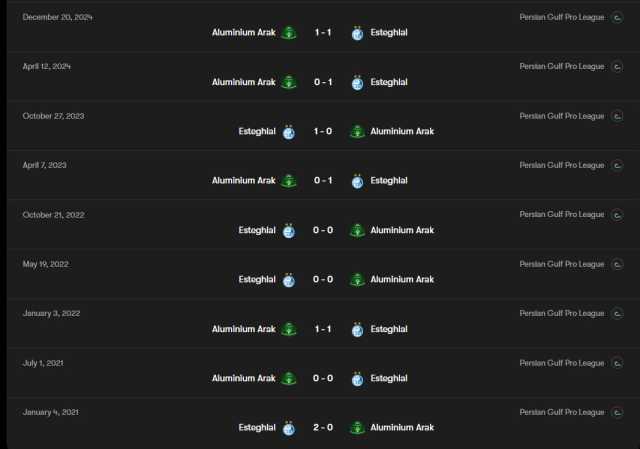Select Aluminium Arak name in July 1, 2021 match
Image resolution: width=640 pixels, height=449 pixels.
244,378
